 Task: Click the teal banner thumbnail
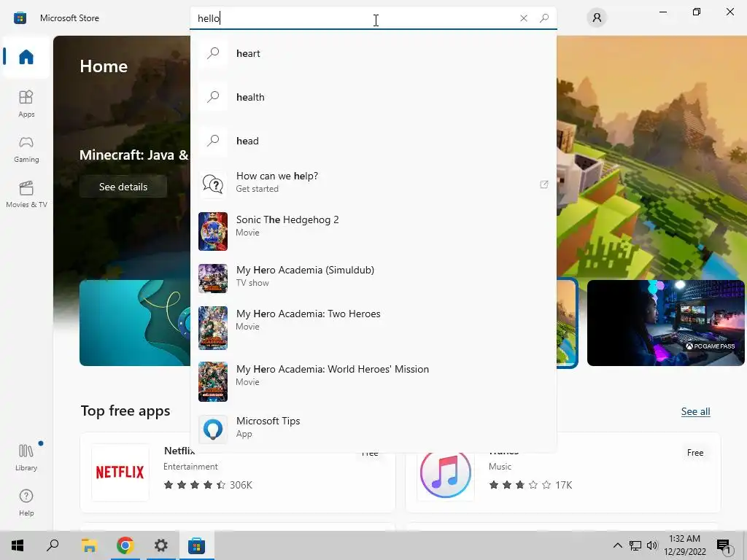[x=135, y=323]
